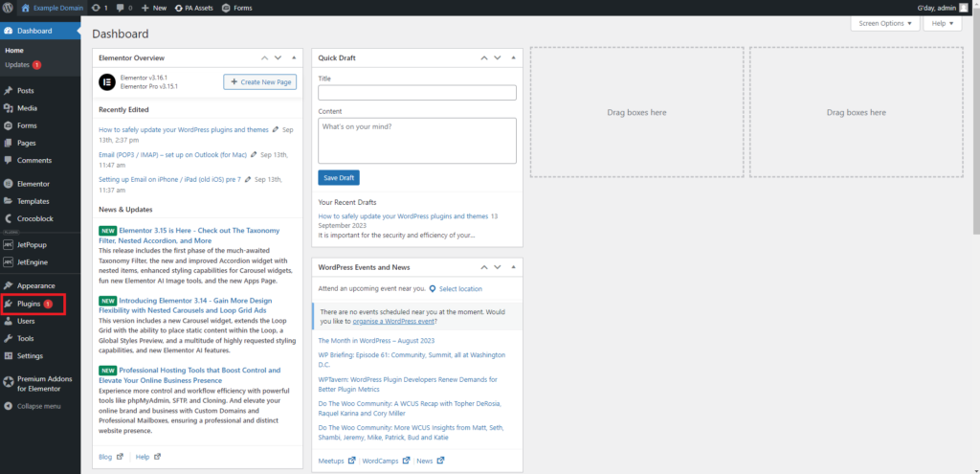Toggle Quick Draft panel collapse
The height and width of the screenshot is (474, 980).
(x=513, y=57)
